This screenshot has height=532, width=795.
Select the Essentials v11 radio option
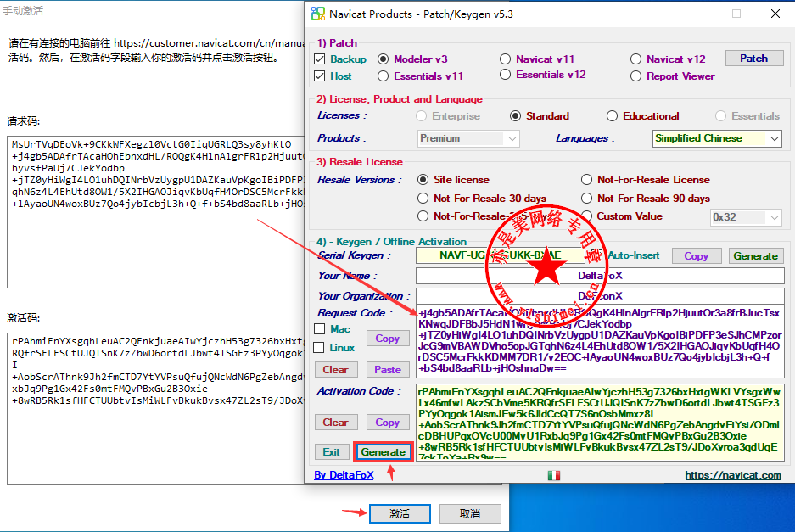point(384,76)
